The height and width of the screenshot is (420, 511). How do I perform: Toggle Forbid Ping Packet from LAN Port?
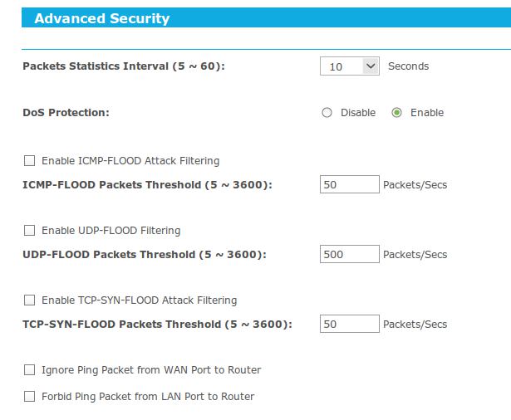click(x=30, y=397)
